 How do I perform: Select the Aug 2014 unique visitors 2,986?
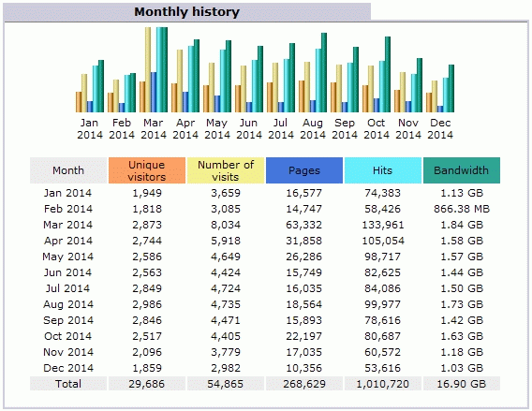point(147,304)
